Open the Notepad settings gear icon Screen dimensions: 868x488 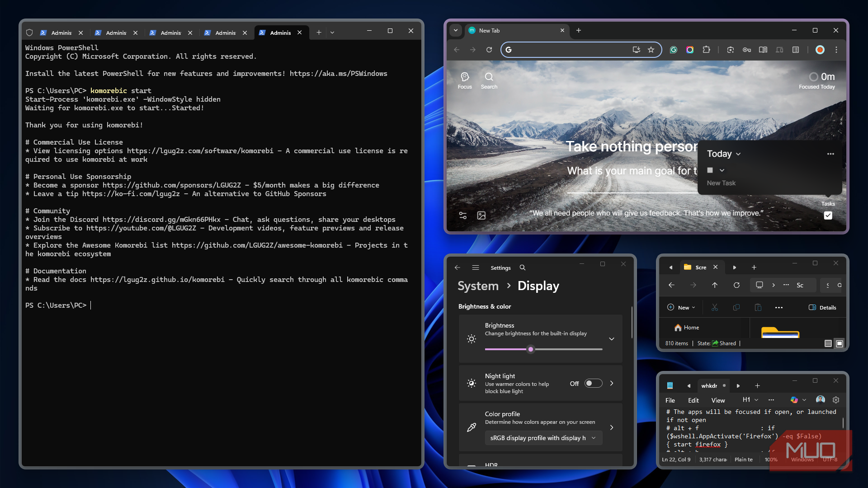pyautogui.click(x=836, y=400)
